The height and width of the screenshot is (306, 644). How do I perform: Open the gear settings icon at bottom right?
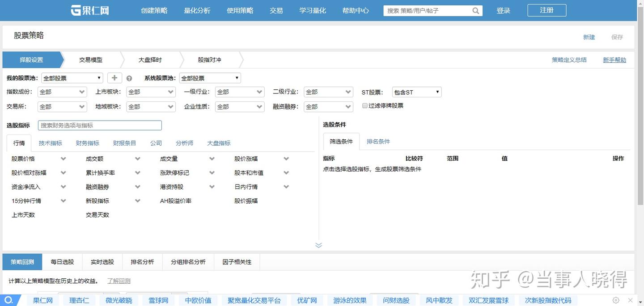(x=616, y=300)
